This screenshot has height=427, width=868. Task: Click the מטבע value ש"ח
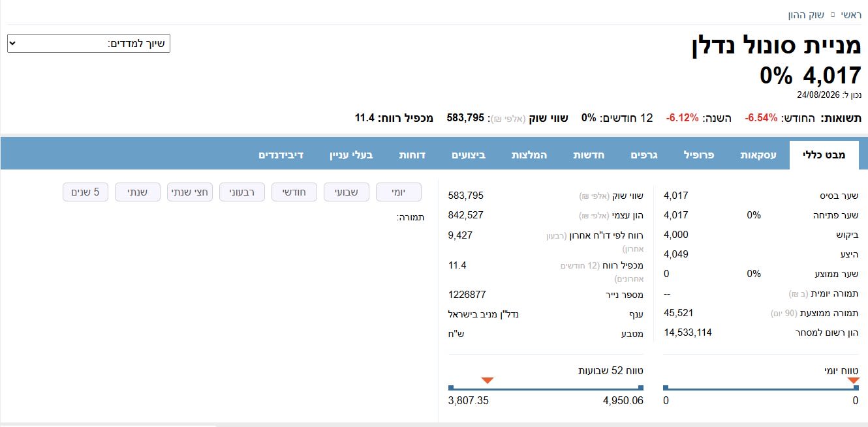tap(456, 334)
